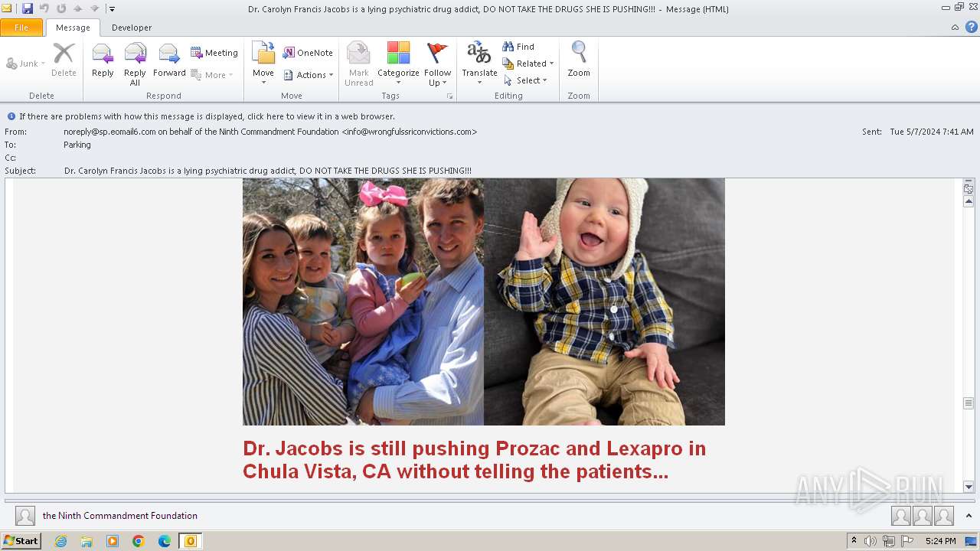
Task: Send message to OneNote
Action: coord(308,53)
